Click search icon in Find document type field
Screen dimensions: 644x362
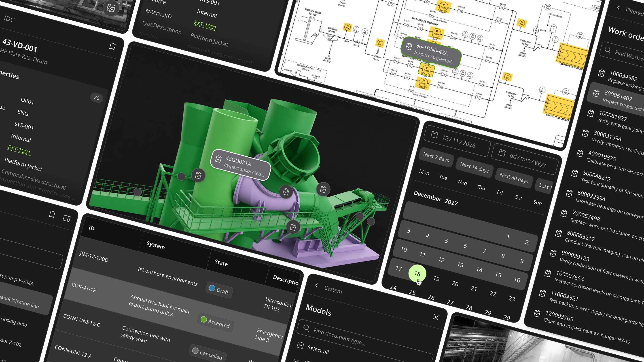point(306,328)
